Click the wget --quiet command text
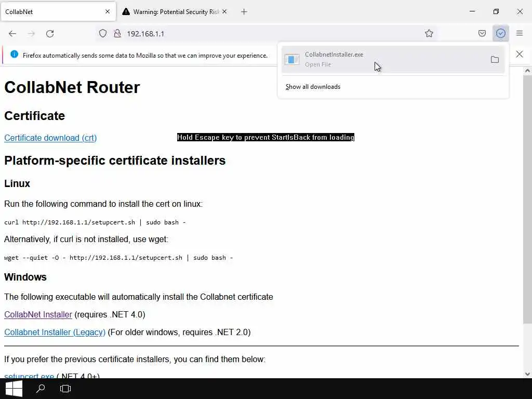The width and height of the screenshot is (532, 399). (118, 258)
